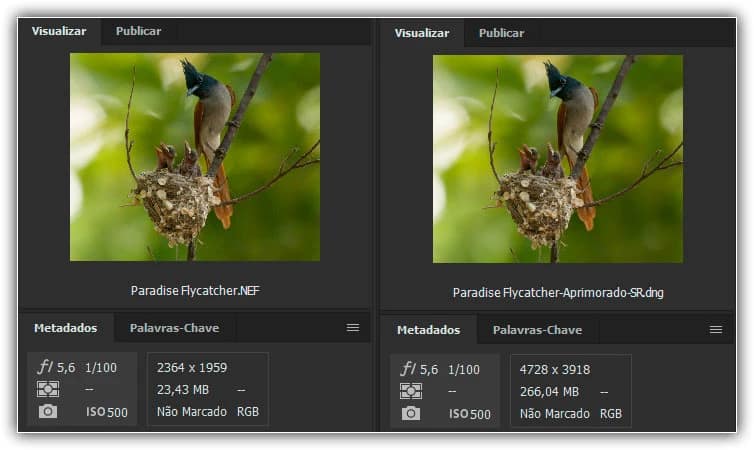The width and height of the screenshot is (754, 450).
Task: Click the right panel camera icon
Action: [411, 413]
